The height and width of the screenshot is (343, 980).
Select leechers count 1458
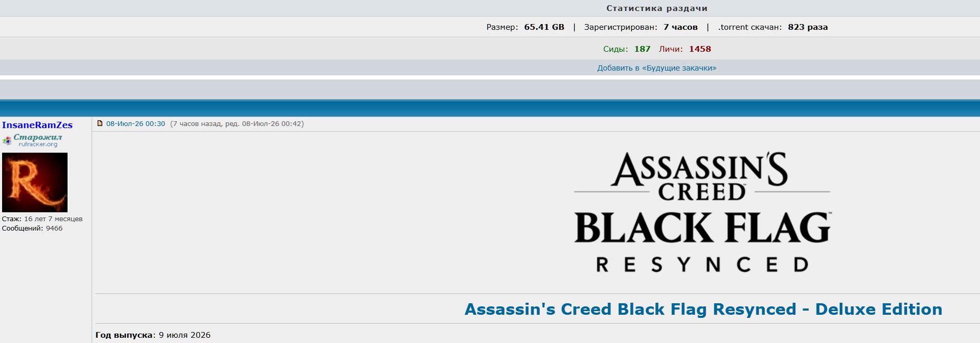click(700, 49)
